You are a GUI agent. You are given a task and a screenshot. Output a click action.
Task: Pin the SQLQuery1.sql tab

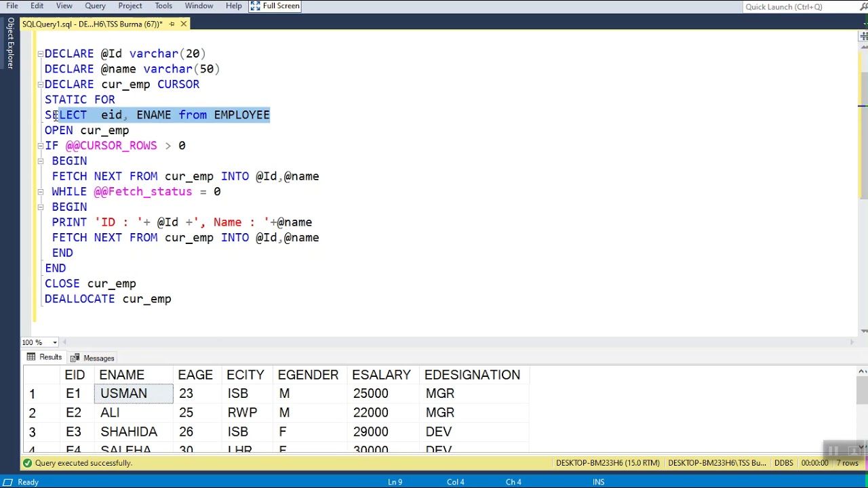pos(172,24)
